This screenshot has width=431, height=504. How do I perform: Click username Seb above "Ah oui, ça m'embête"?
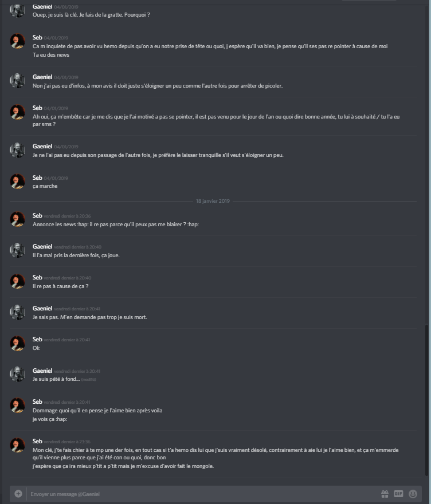tap(37, 108)
